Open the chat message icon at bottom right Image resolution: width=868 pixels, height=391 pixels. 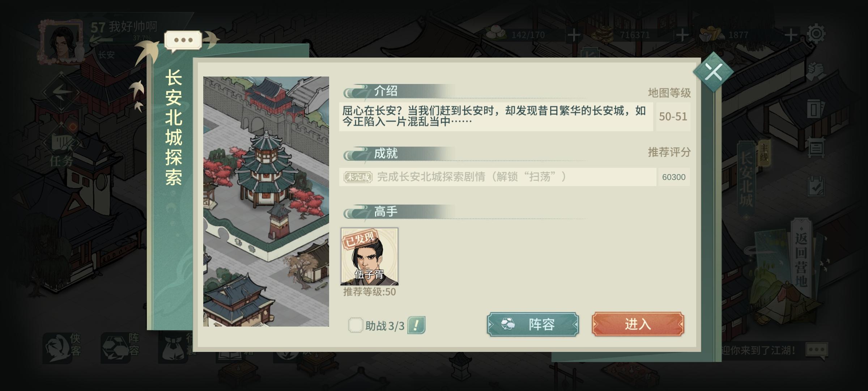tap(817, 350)
